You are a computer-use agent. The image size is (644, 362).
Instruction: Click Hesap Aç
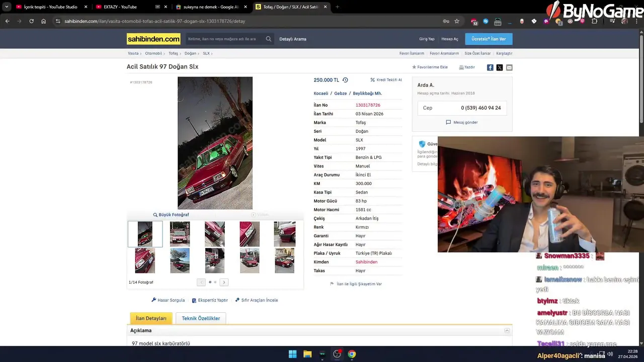450,39
